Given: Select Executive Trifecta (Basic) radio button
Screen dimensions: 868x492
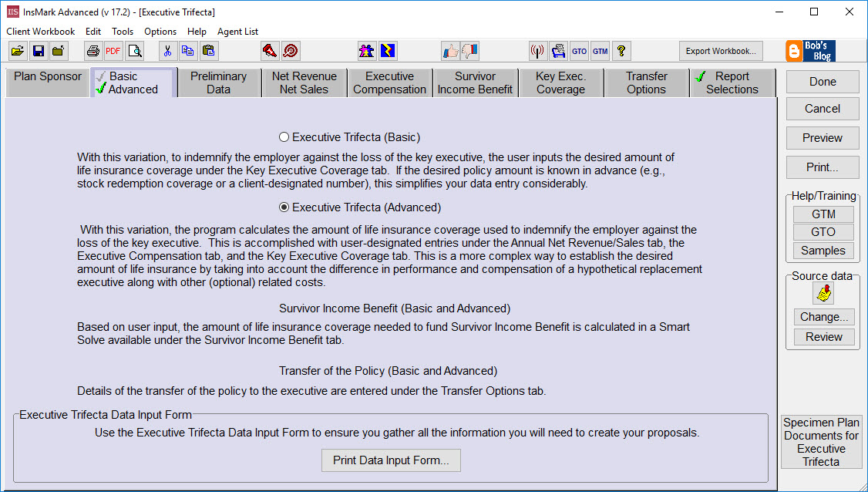Looking at the screenshot, I should pyautogui.click(x=284, y=137).
